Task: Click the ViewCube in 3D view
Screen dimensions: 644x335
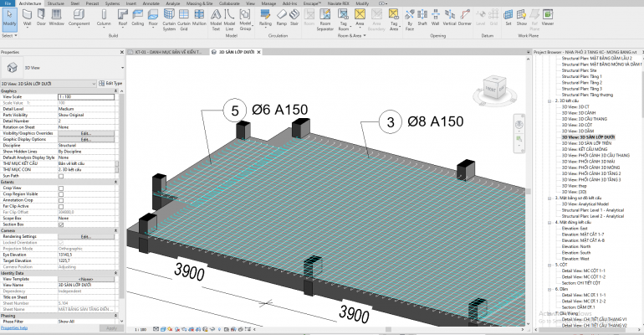Action: point(491,88)
